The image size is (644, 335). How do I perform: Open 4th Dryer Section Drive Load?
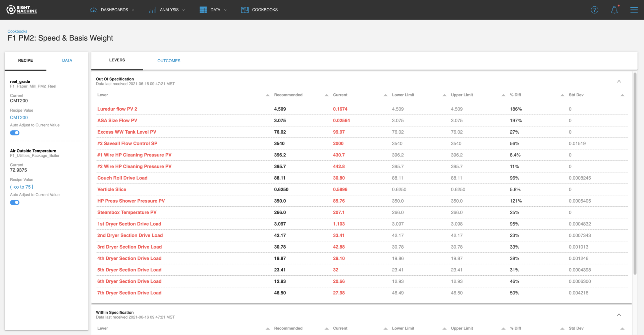tap(129, 258)
